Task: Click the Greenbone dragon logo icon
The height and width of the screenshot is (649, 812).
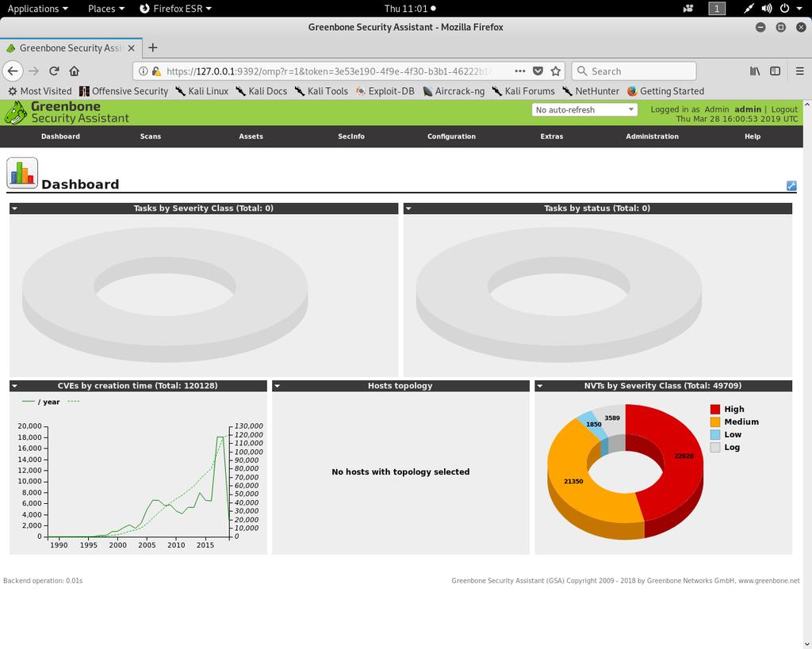Action: (x=15, y=113)
